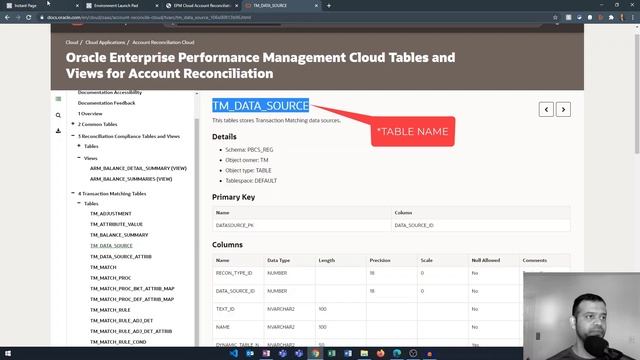Open the Windows Start button
The height and width of the screenshot is (360, 640).
(x=7, y=353)
